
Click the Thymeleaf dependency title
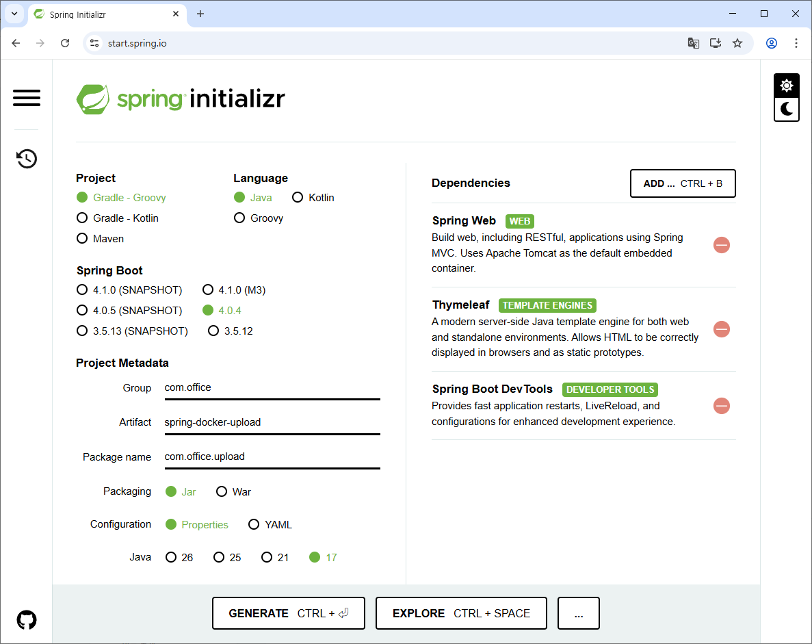click(x=461, y=305)
